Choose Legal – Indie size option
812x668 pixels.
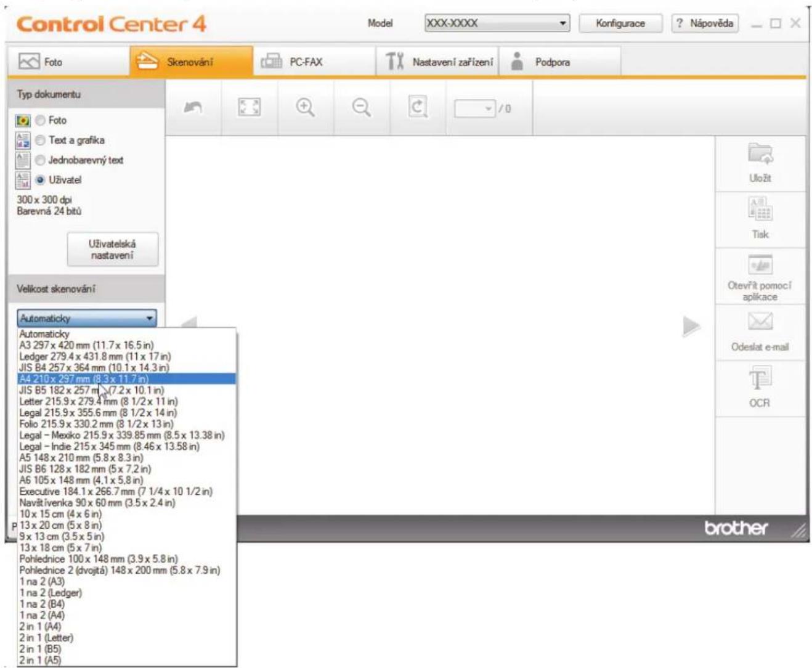(127, 446)
